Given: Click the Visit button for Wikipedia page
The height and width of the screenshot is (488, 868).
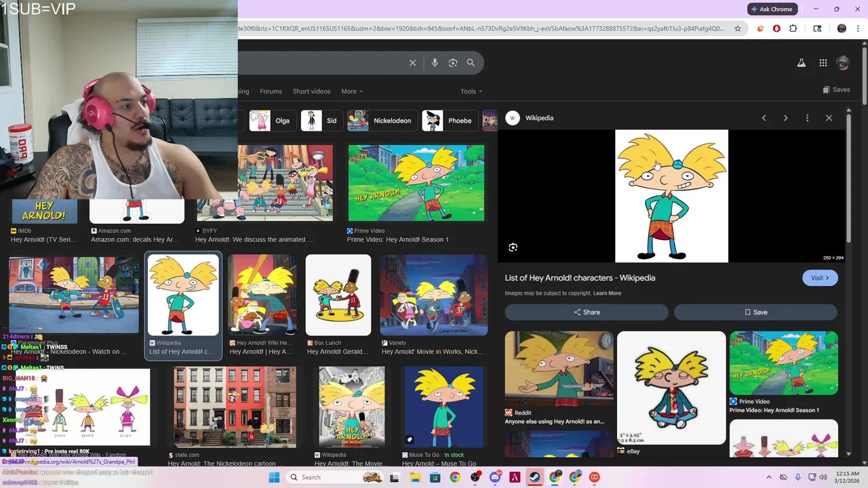Looking at the screenshot, I should pos(820,278).
